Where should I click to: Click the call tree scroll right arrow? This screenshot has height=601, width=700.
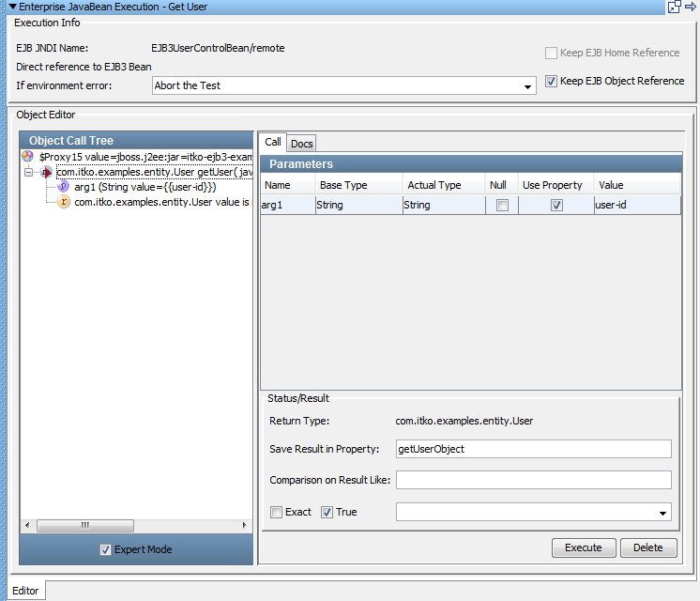point(244,526)
